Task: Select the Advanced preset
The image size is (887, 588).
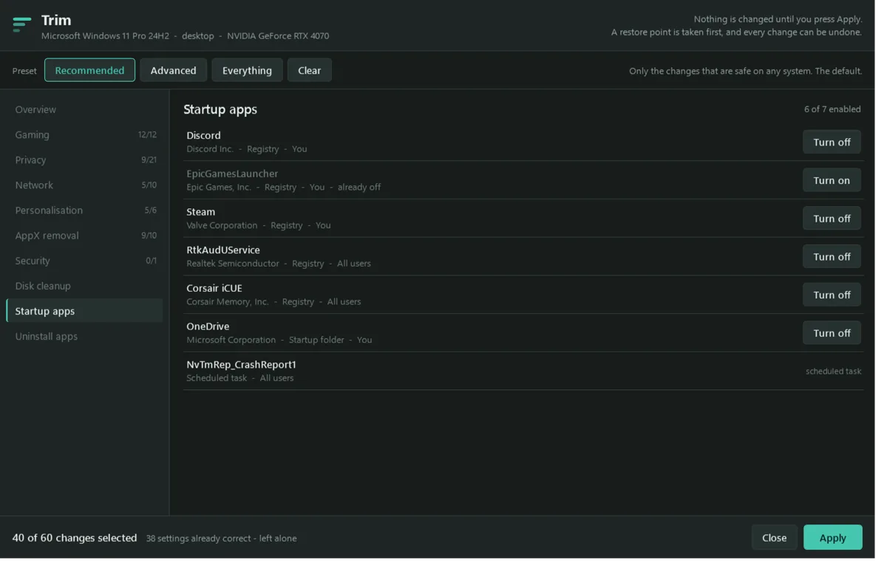Action: pos(173,70)
